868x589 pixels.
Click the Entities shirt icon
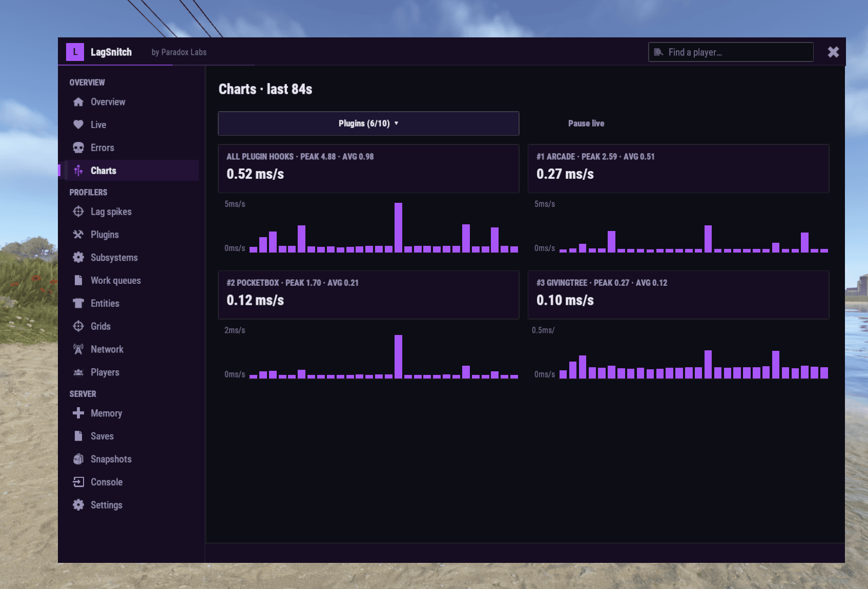pos(78,303)
